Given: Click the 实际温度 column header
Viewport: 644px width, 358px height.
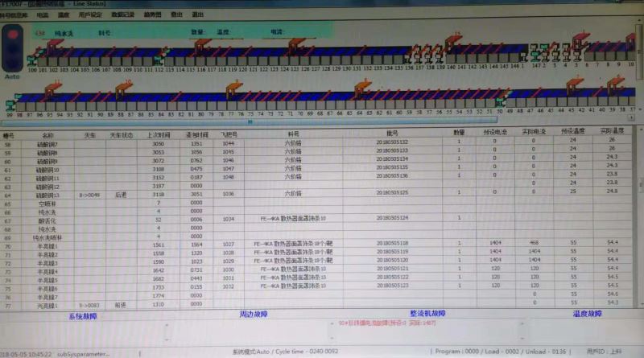Looking at the screenshot, I should pos(614,130).
